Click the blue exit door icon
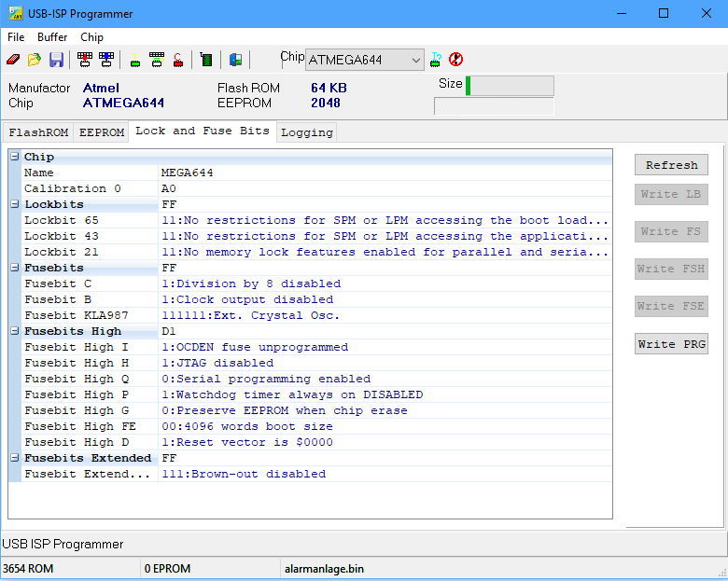The height and width of the screenshot is (581, 728). 235,60
